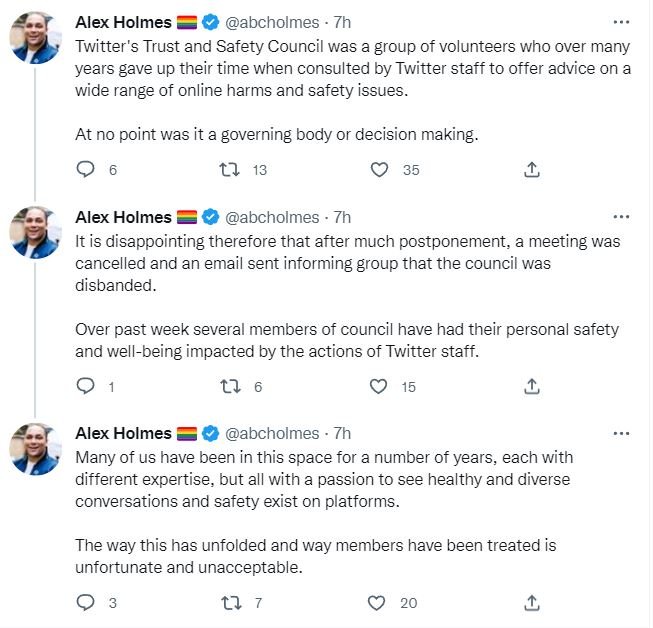Like the first tweet with 35 likes
This screenshot has height=628, width=653.
379,170
